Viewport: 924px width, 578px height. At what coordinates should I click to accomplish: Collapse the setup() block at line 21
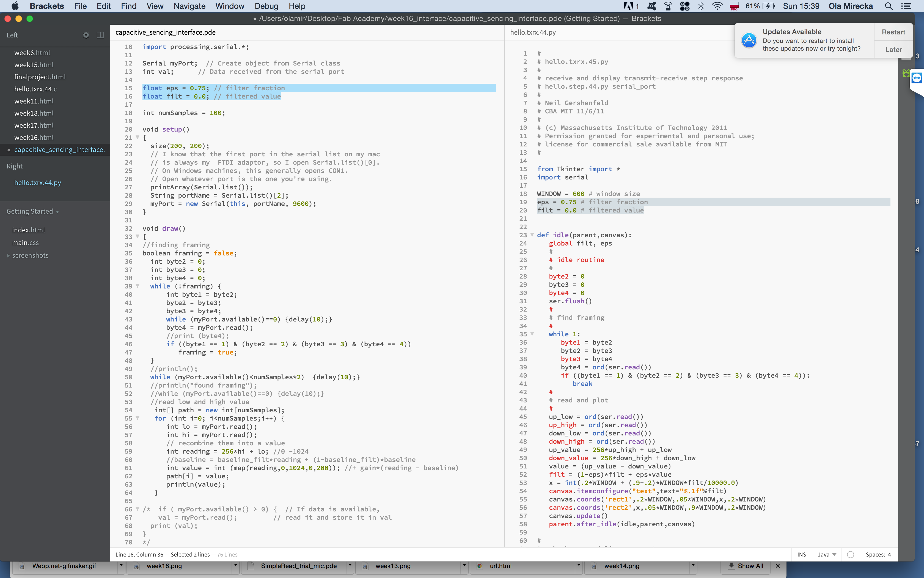click(137, 137)
